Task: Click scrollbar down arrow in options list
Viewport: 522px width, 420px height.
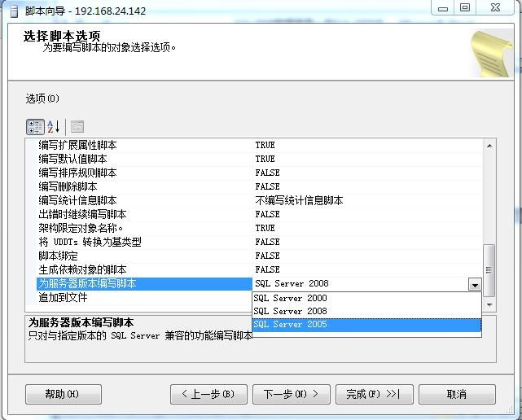Action: click(x=489, y=304)
